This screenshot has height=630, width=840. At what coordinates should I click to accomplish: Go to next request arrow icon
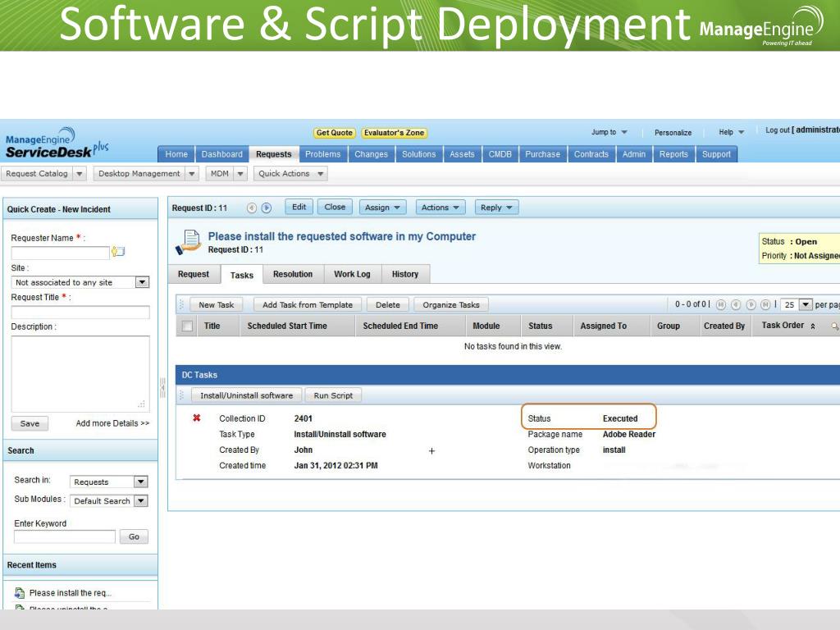[266, 208]
